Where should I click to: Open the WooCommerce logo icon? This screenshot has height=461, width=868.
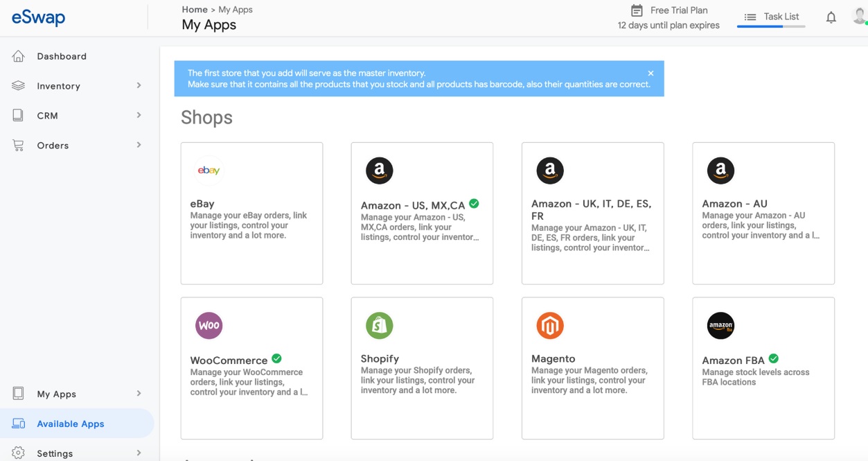coord(209,325)
